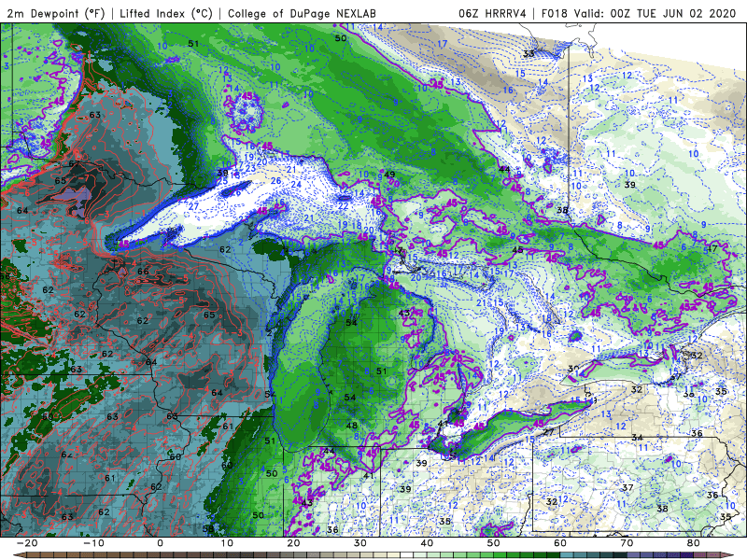Click the "-20" color bar scale label

point(27,543)
